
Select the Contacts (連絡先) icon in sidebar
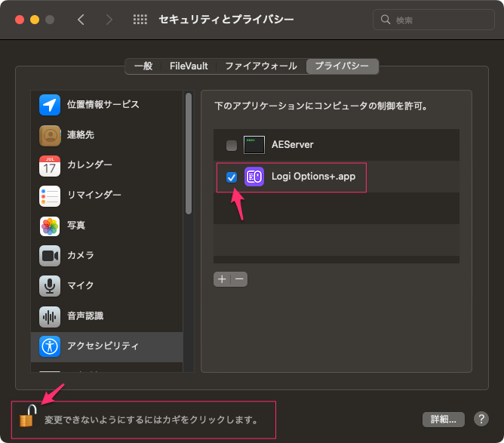[x=50, y=135]
